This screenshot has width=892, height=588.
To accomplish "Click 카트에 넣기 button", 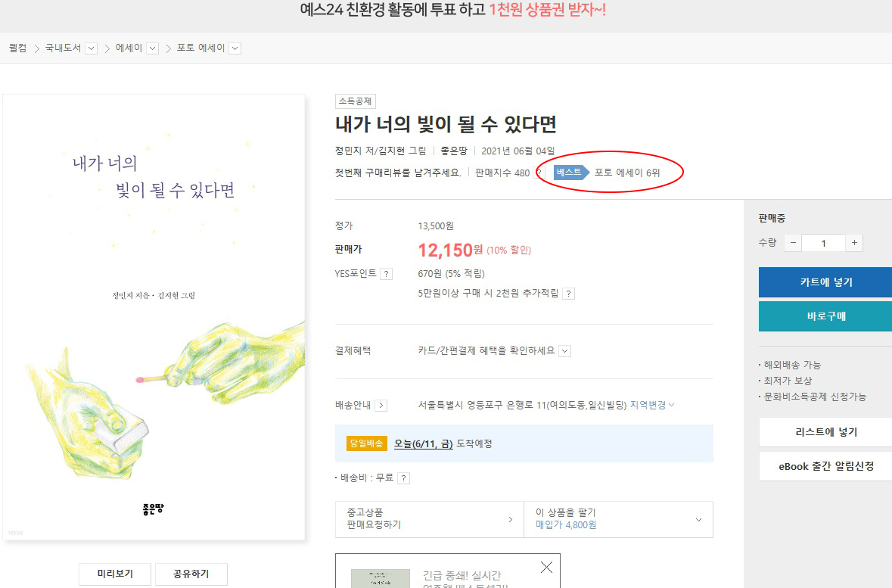I will pos(825,282).
